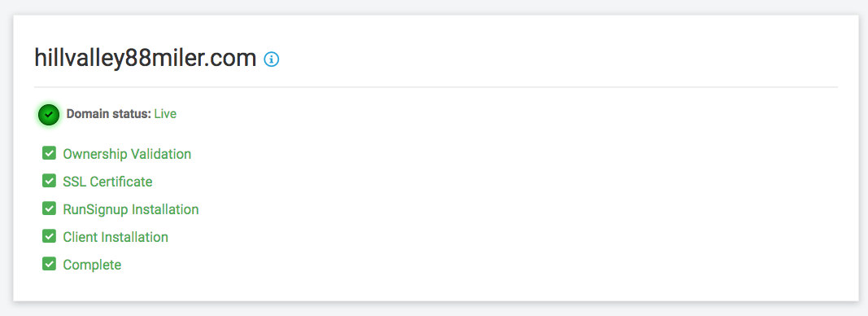Click blank space right of the info icon
The width and height of the screenshot is (868, 316).
[553, 58]
